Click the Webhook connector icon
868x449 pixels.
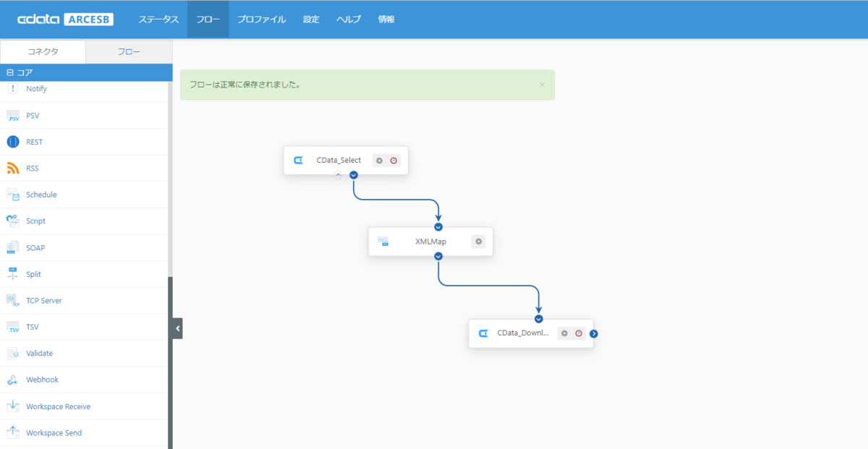click(x=13, y=380)
